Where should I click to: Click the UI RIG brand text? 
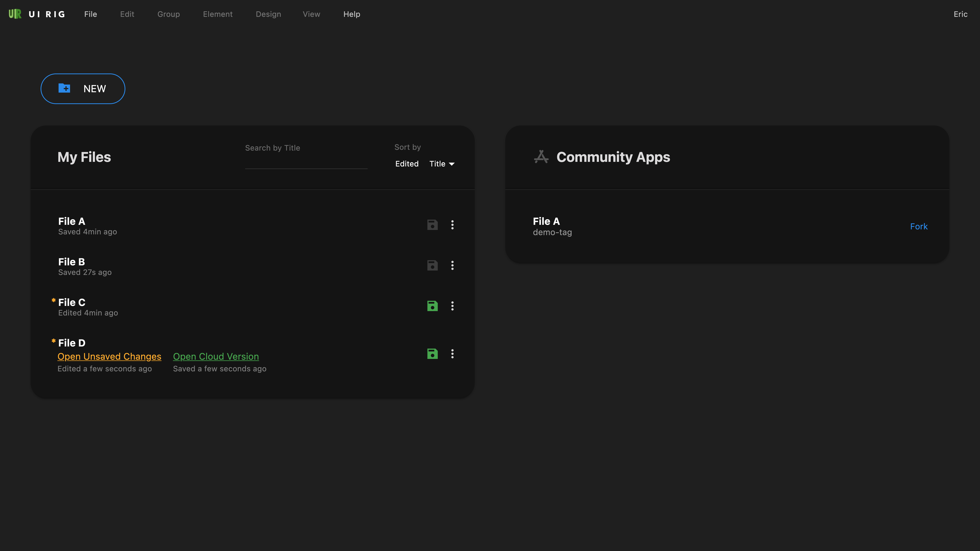(47, 14)
